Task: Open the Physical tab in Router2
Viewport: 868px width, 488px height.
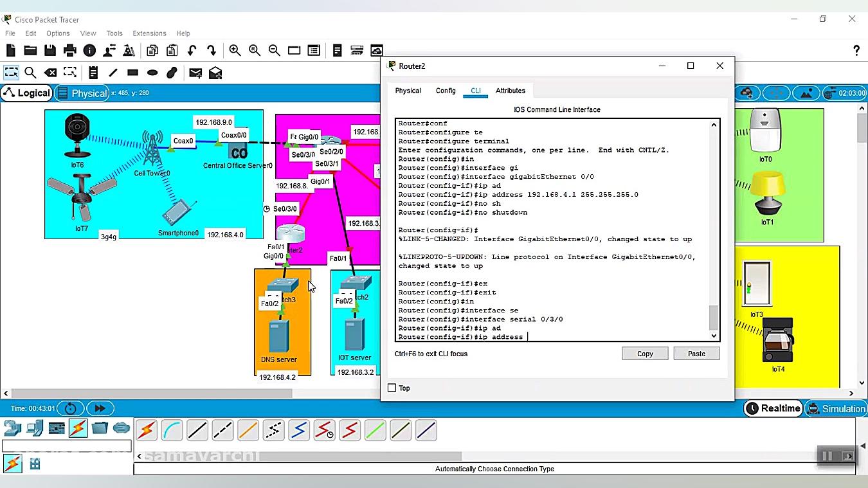Action: point(408,91)
